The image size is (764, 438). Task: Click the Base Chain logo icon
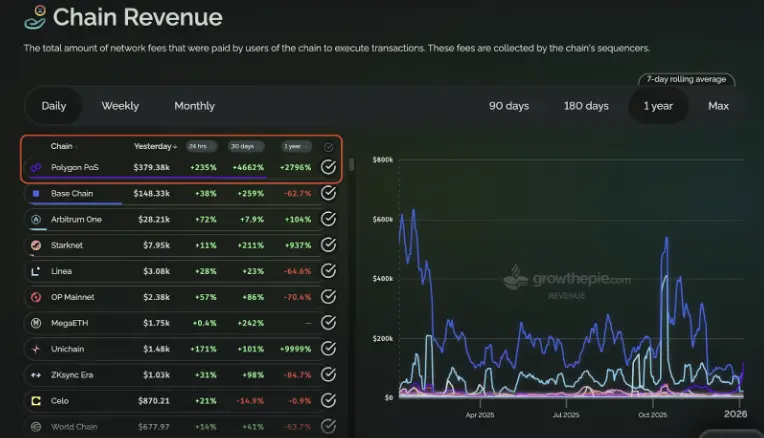pyautogui.click(x=36, y=193)
